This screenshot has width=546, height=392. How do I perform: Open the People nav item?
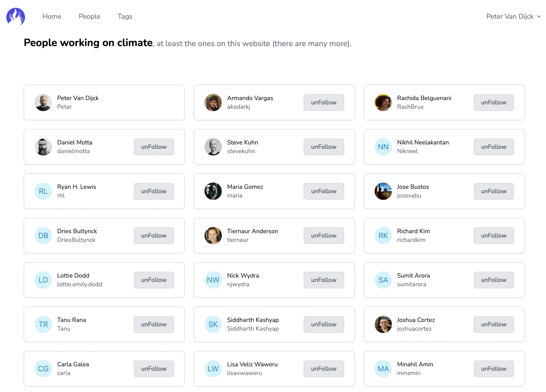pyautogui.click(x=89, y=16)
